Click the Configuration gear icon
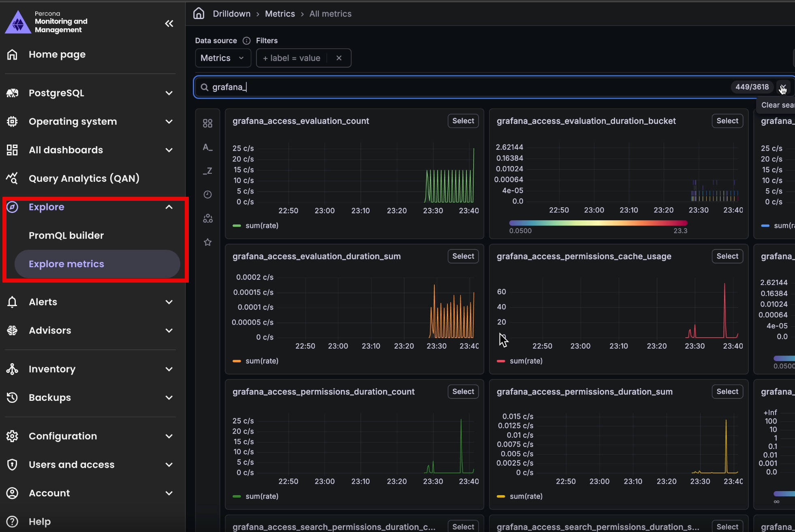Screen dimensions: 795x532 (x=12, y=436)
